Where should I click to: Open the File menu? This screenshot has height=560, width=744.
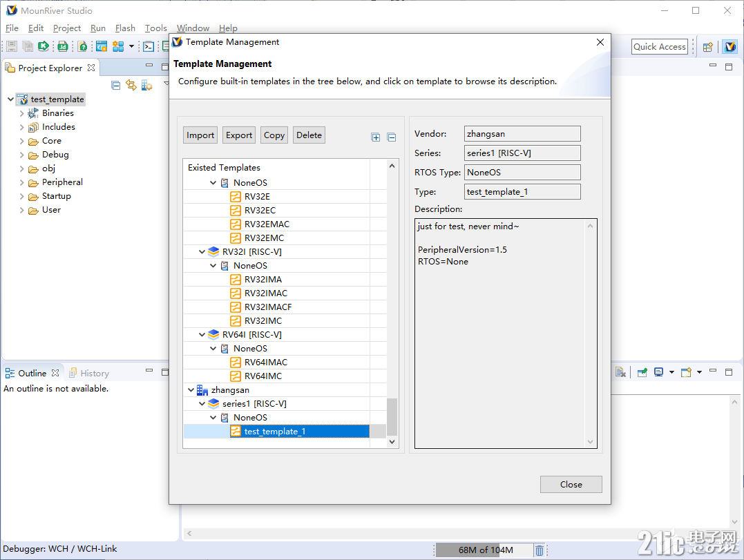(x=12, y=28)
